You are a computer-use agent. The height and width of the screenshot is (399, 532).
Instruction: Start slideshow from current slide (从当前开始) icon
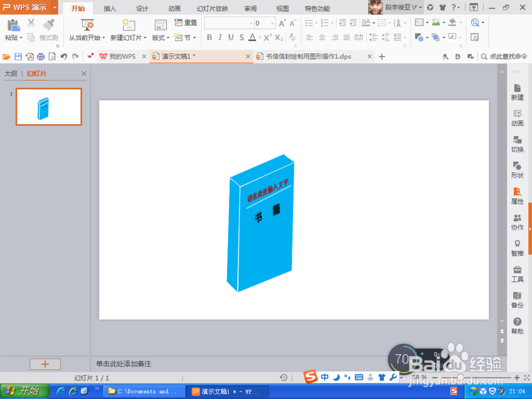point(87,25)
